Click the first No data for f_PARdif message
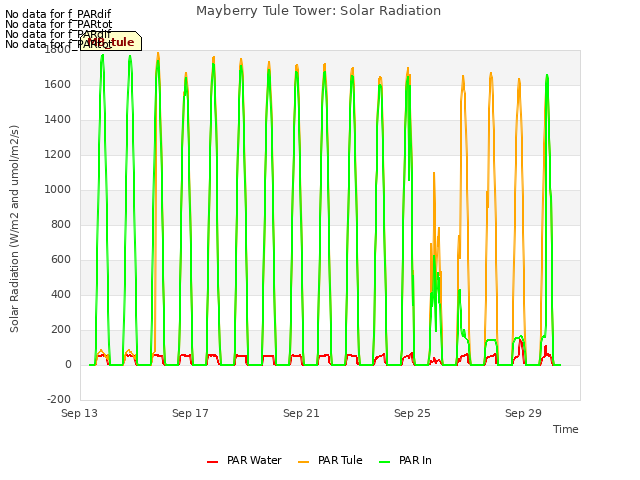This screenshot has height=480, width=640. (58, 14)
